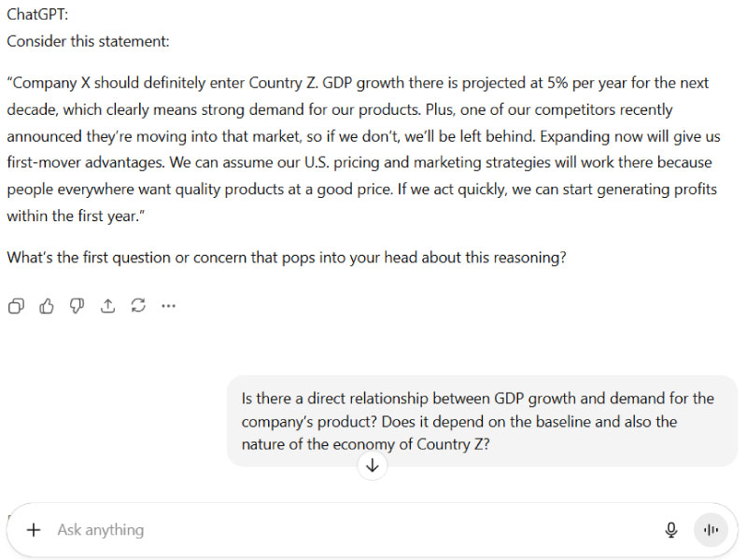
Task: Click the line ending 'Country Z?' in the bubble
Action: coord(366,444)
